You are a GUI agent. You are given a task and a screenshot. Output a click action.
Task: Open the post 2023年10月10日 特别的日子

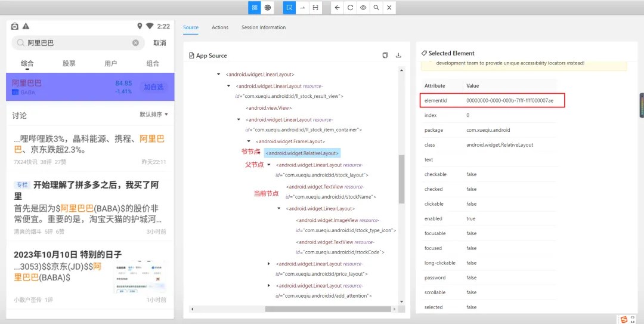(x=68, y=254)
